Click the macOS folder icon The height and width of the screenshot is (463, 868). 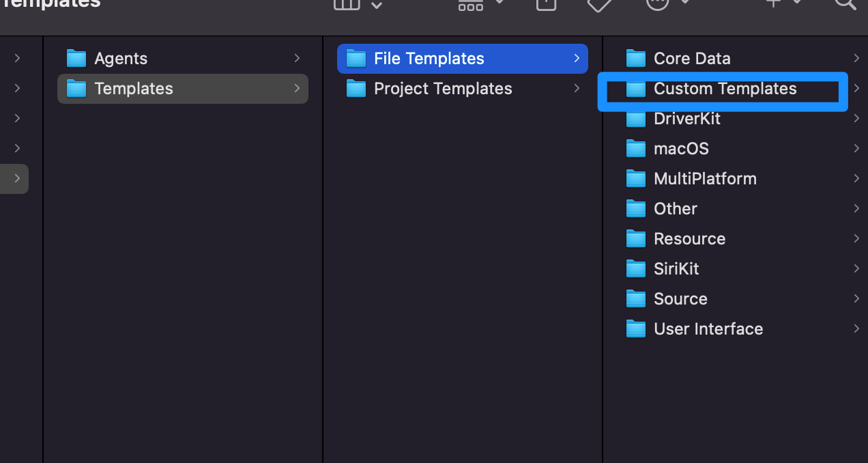click(x=636, y=149)
